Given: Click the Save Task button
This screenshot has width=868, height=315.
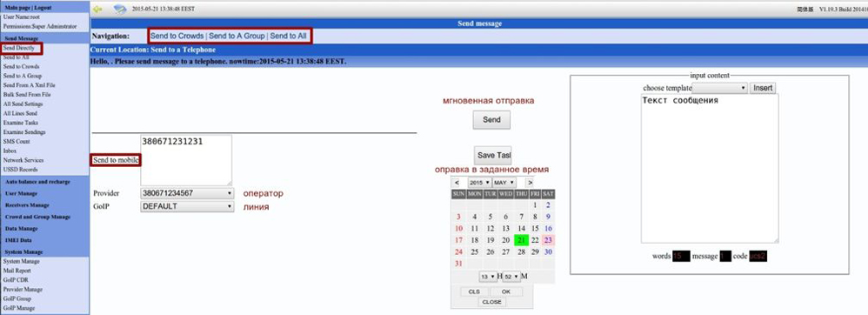Looking at the screenshot, I should pyautogui.click(x=492, y=155).
